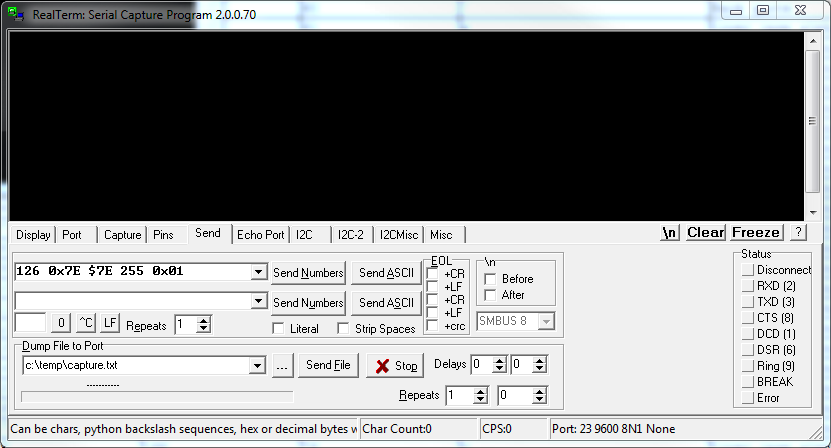Click the LF button

coord(110,322)
